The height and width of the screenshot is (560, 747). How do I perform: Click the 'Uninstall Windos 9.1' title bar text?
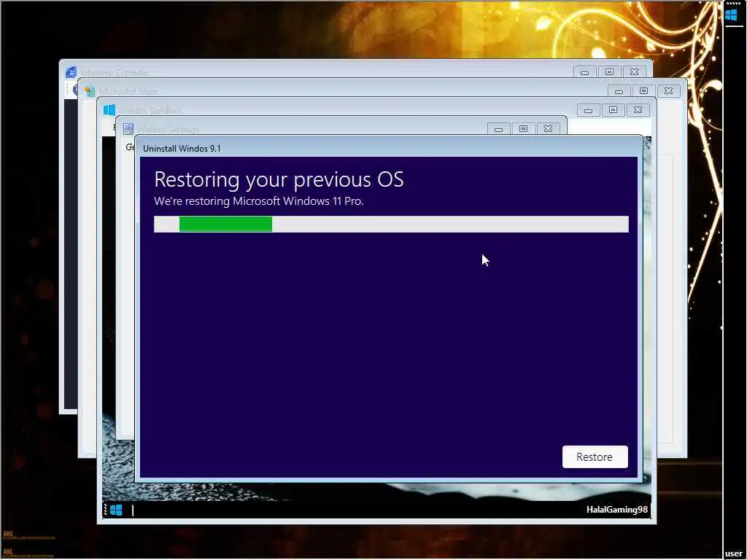[182, 149]
